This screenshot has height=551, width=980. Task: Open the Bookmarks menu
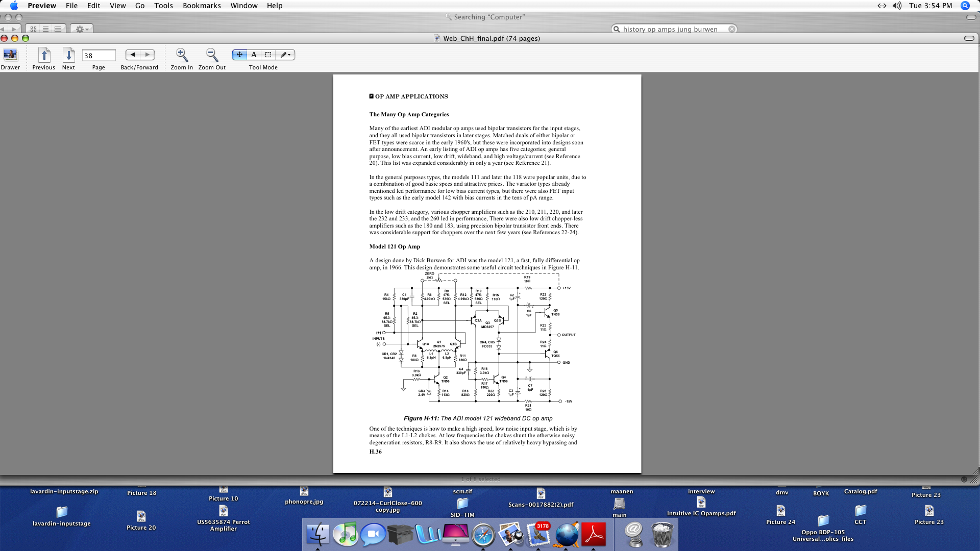point(202,6)
